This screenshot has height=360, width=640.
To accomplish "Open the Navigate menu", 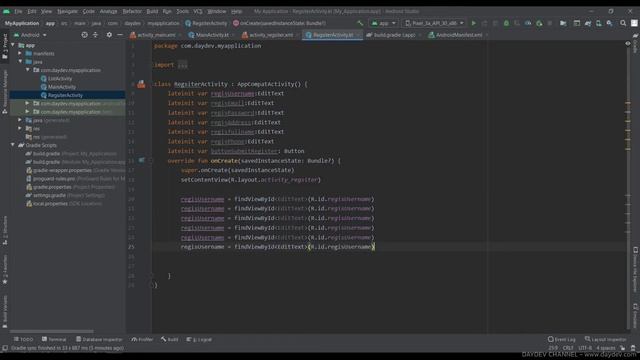I will [x=67, y=11].
